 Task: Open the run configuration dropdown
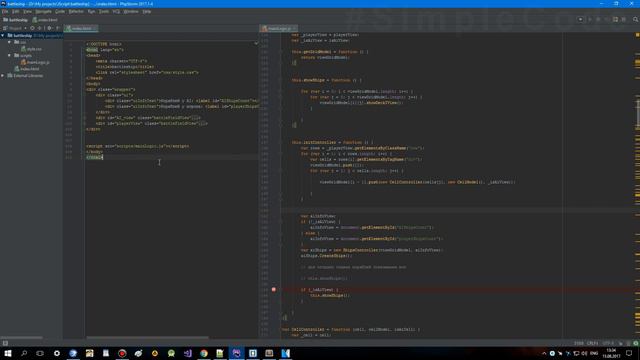[x=580, y=19]
